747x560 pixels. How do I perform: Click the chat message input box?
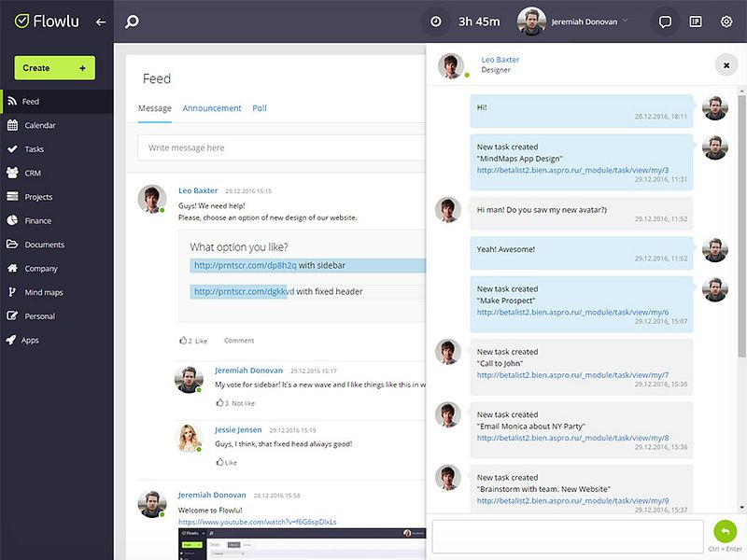pyautogui.click(x=568, y=536)
